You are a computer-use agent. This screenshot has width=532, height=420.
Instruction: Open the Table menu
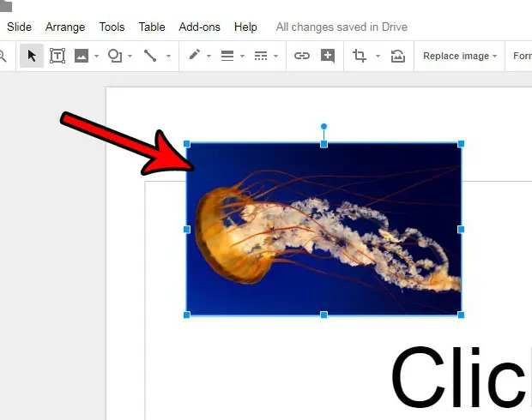[x=152, y=27]
